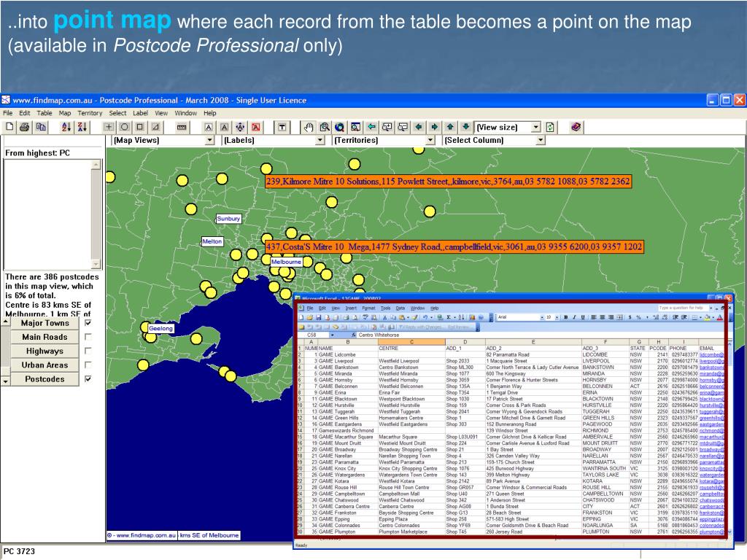747x560 pixels.
Task: Open the Map menu
Action: [65, 113]
